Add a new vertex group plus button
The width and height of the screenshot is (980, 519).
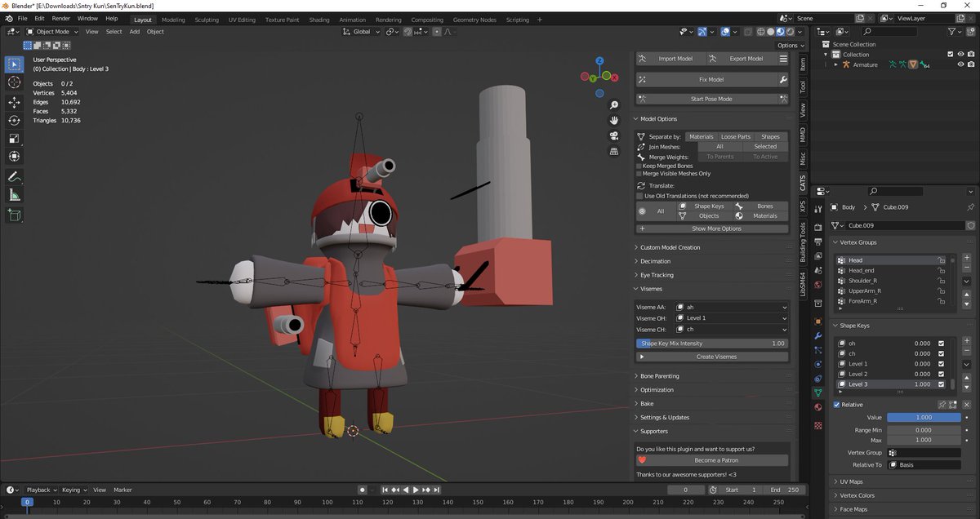967,258
